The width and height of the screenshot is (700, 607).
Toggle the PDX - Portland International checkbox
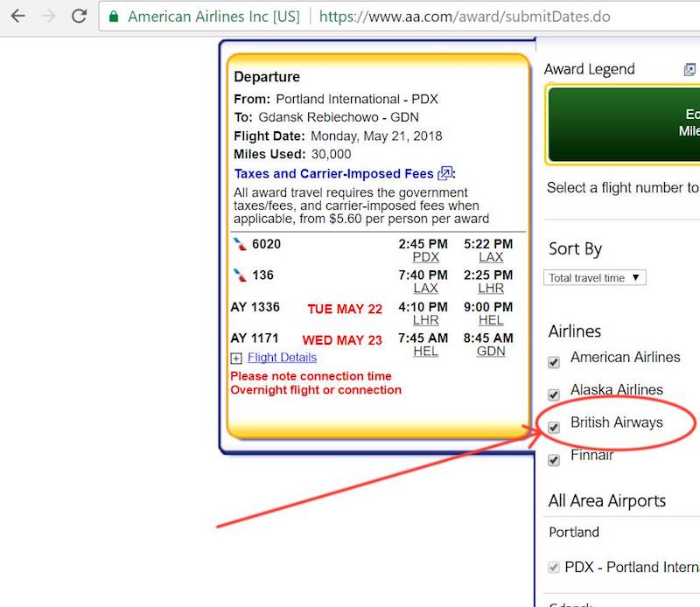click(x=554, y=568)
